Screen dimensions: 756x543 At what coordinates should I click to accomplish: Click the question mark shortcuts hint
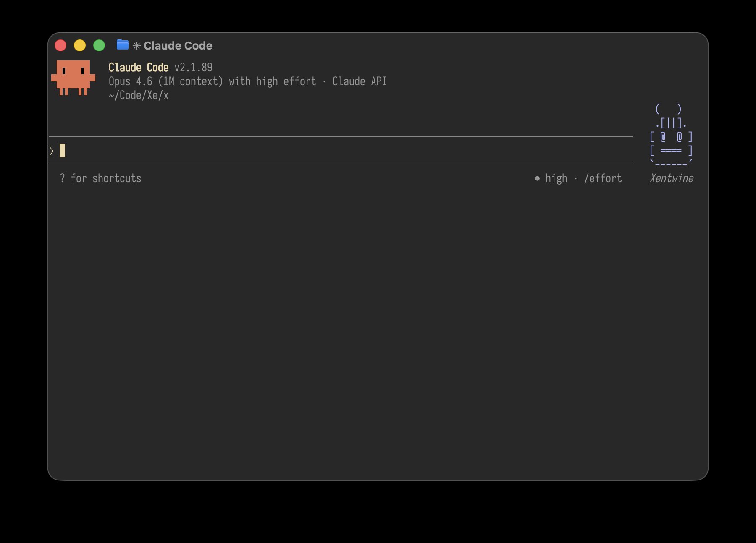pyautogui.click(x=62, y=178)
